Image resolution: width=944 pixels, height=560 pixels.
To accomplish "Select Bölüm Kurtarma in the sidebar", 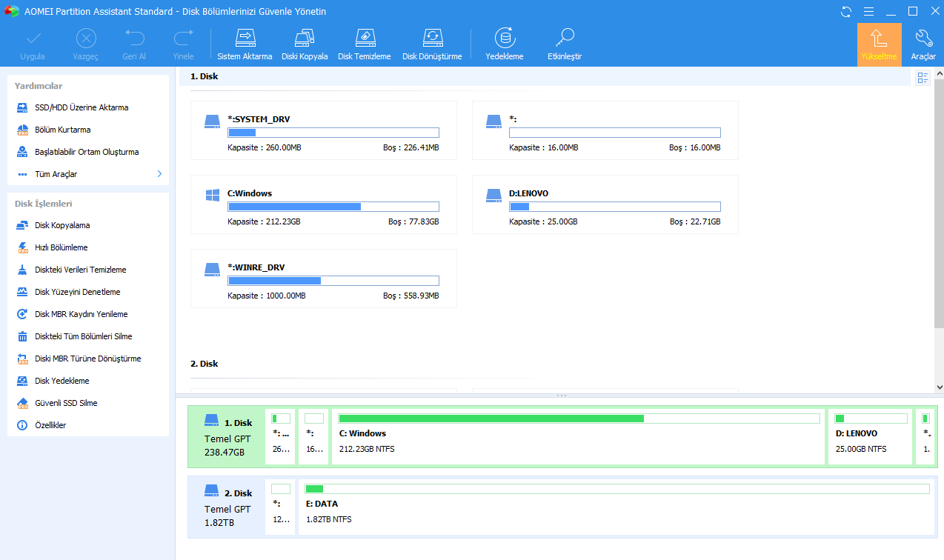I will coord(62,130).
